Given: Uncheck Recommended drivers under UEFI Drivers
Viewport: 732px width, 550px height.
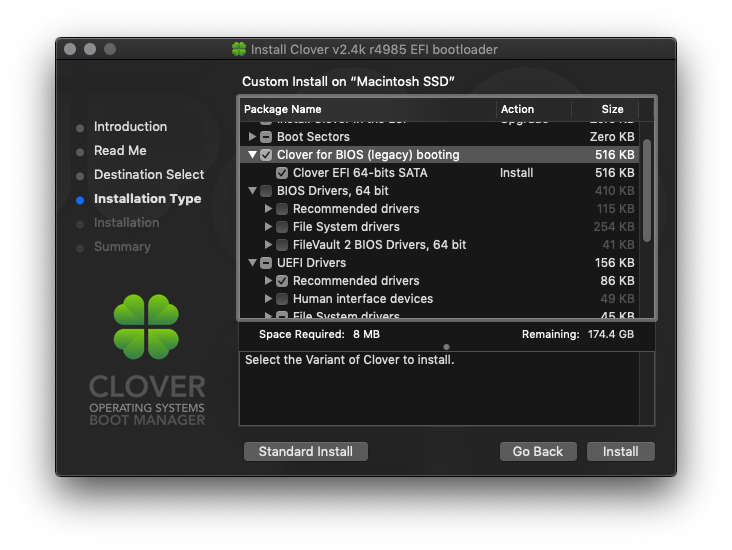Looking at the screenshot, I should pos(282,281).
